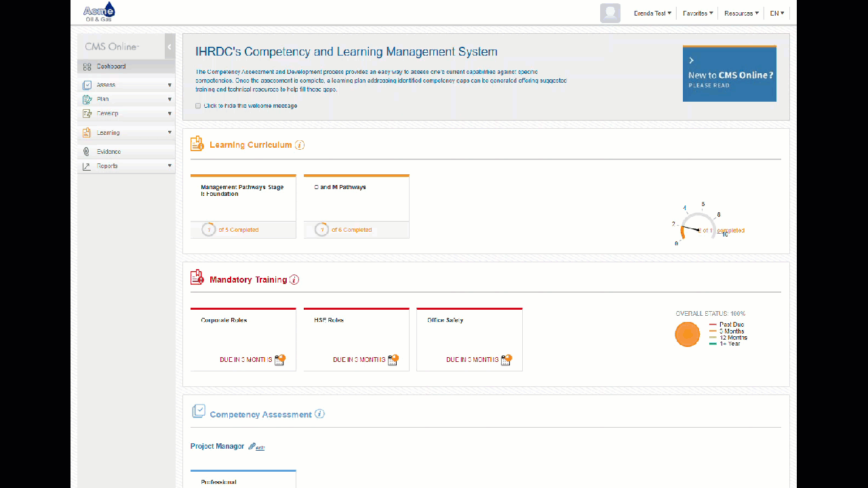Open the EN language dropdown
Viewport: 868px width, 488px height.
coord(777,13)
